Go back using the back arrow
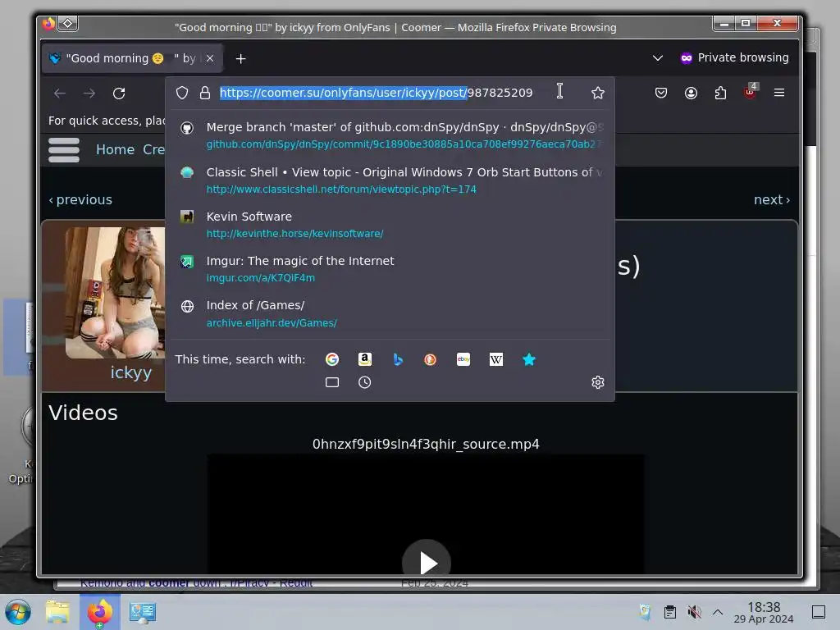This screenshot has height=630, width=840. [59, 94]
